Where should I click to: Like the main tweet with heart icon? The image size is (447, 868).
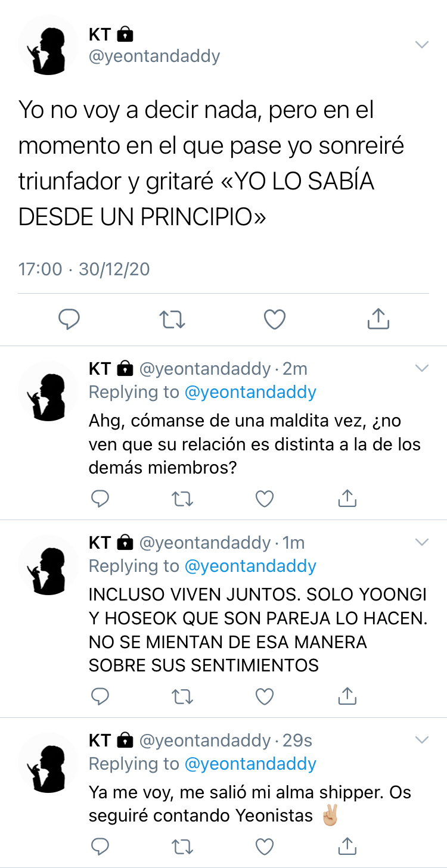[x=275, y=320]
